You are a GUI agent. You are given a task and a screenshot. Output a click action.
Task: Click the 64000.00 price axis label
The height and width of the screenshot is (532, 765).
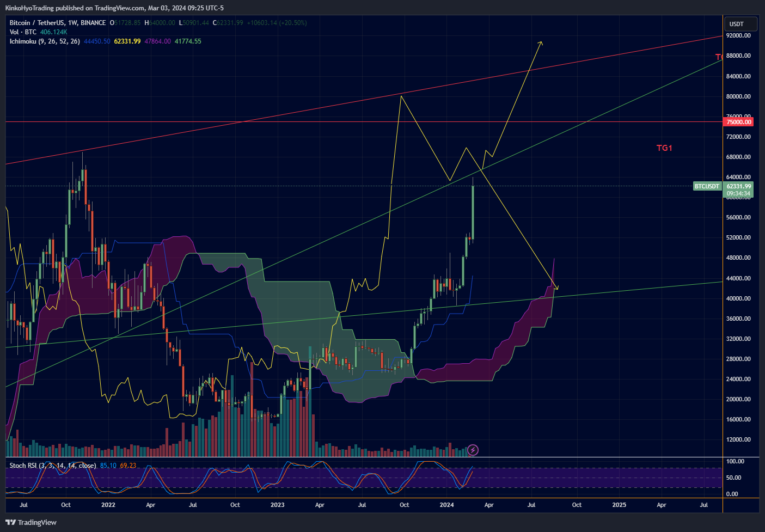pyautogui.click(x=739, y=177)
